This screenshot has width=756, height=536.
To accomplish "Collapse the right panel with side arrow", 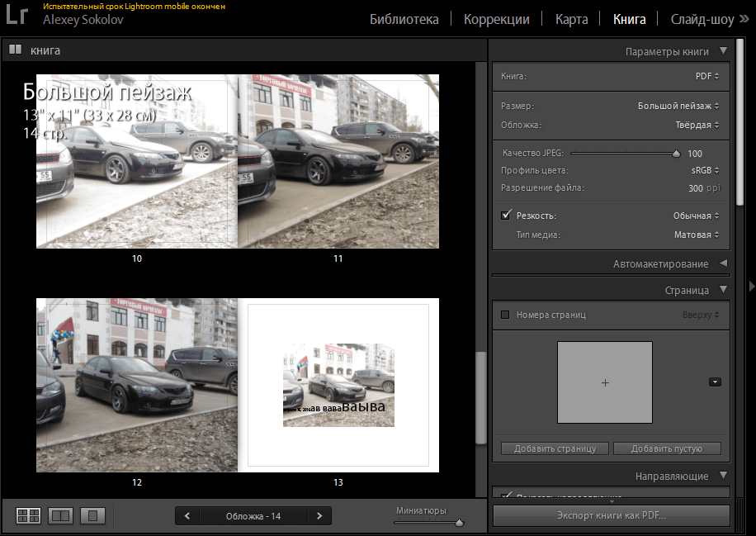I will click(752, 286).
